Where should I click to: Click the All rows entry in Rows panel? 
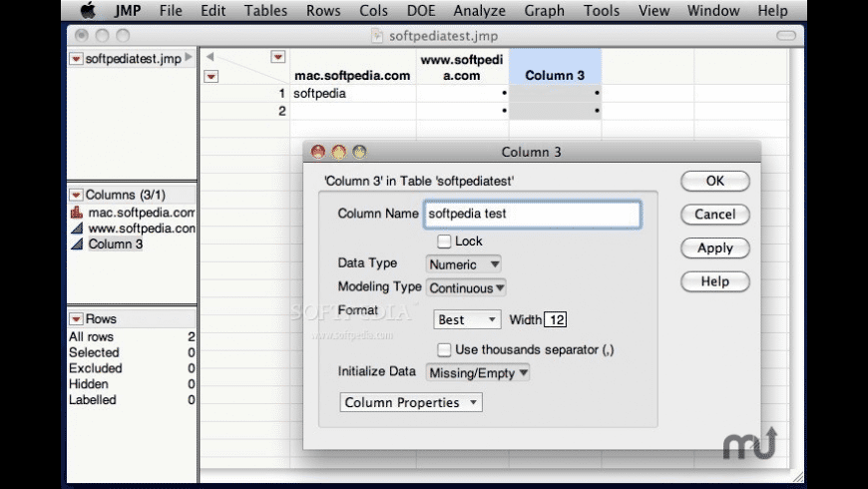click(131, 336)
